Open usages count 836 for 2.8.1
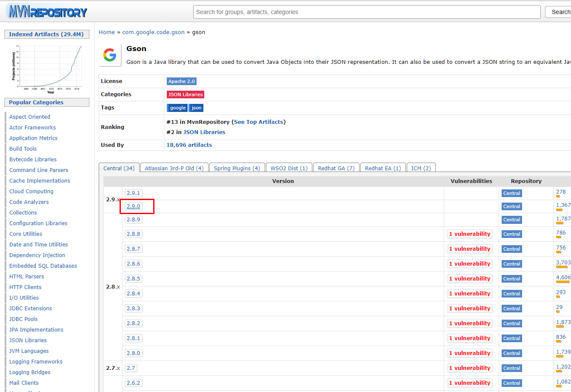571x392 pixels. tap(561, 337)
